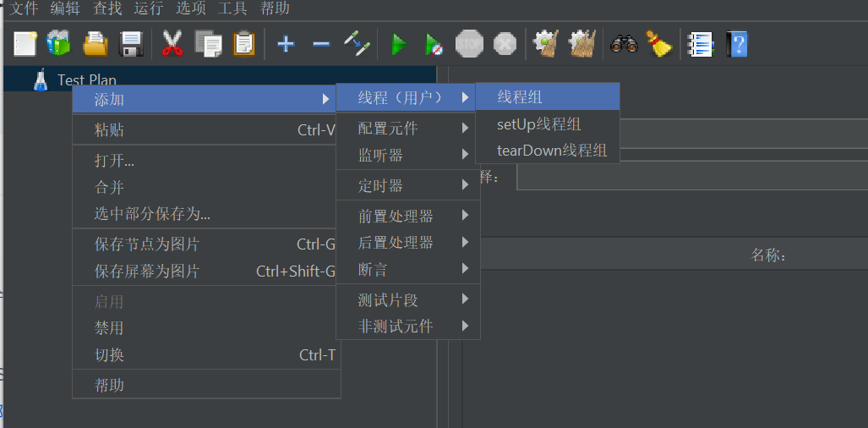Choose setUp线程组 from the submenu
This screenshot has width=868, height=428.
click(x=548, y=124)
